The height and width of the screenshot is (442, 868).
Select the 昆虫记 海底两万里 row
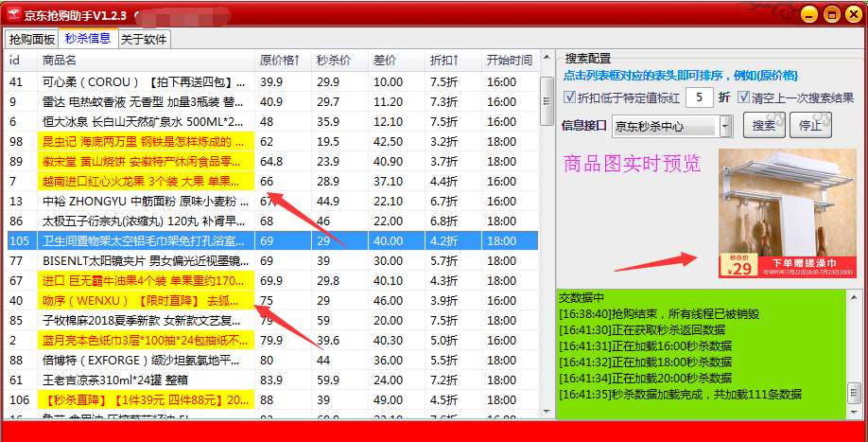coord(271,142)
